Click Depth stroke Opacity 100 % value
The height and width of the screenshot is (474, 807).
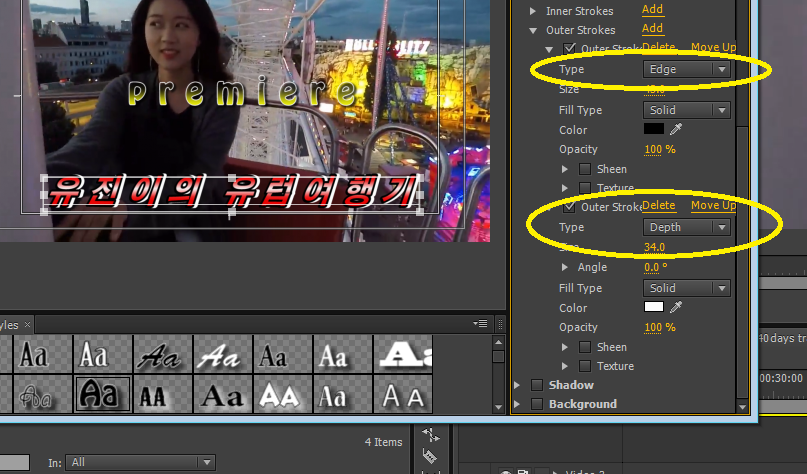point(659,327)
